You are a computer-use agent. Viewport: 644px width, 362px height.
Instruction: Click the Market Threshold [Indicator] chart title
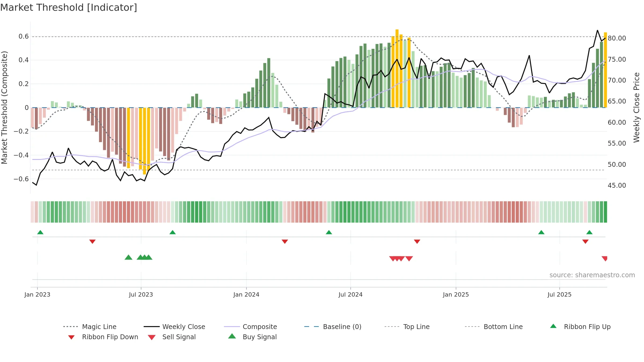tap(69, 8)
